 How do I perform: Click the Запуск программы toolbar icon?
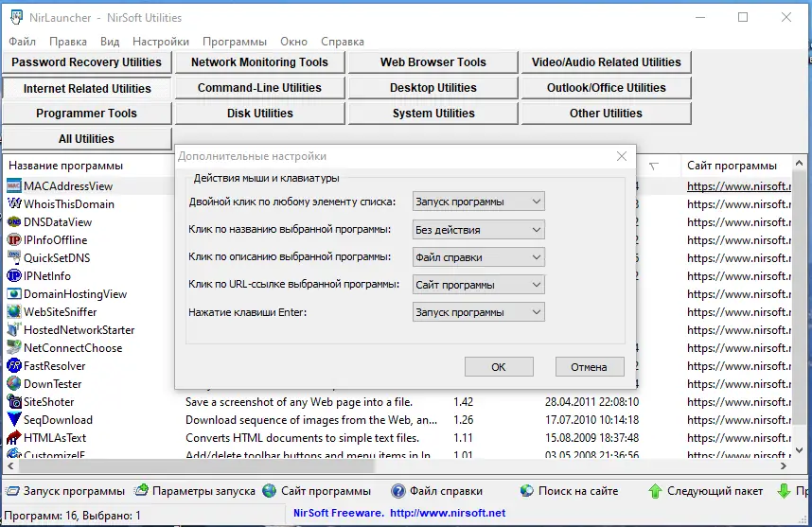point(12,491)
